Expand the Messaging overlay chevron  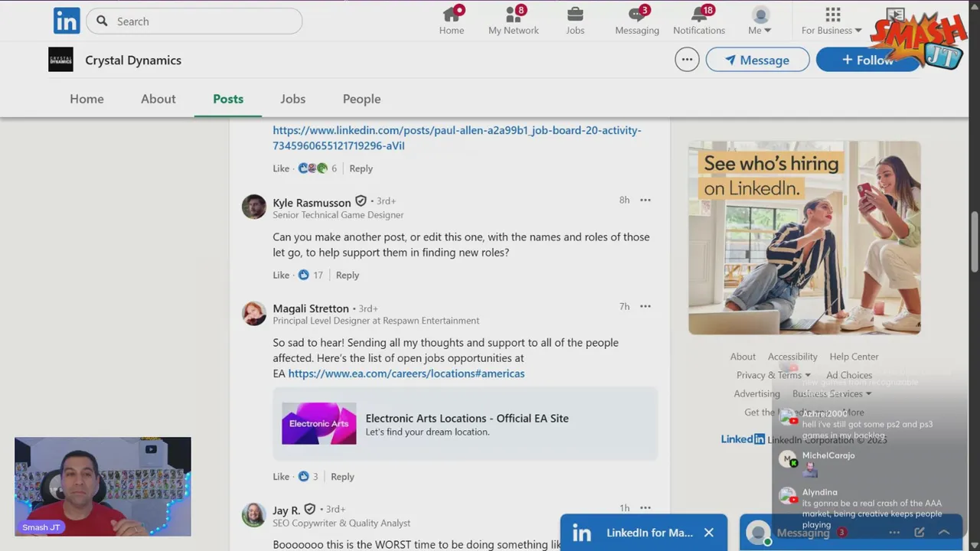point(943,533)
